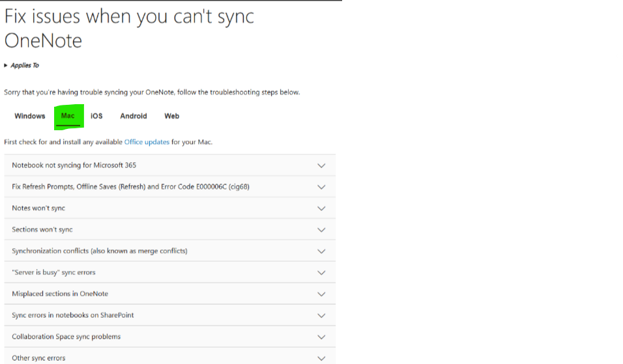Open the Office updates link
This screenshot has width=623, height=364.
[x=147, y=142]
